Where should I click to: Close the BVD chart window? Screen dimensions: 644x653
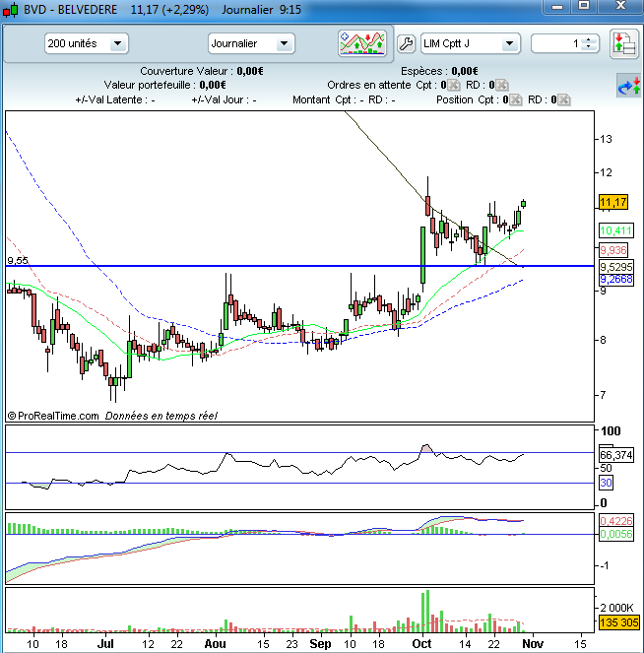[619, 6]
